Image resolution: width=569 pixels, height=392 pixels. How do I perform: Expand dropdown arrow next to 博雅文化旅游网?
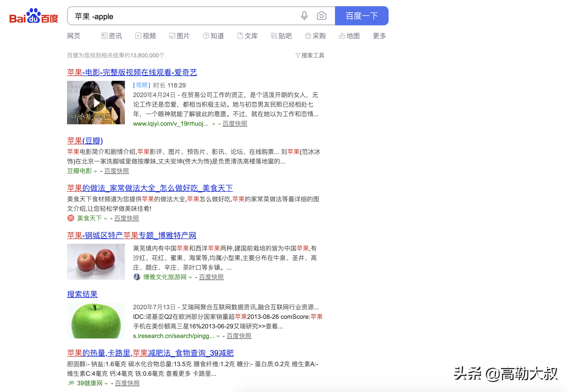point(190,278)
